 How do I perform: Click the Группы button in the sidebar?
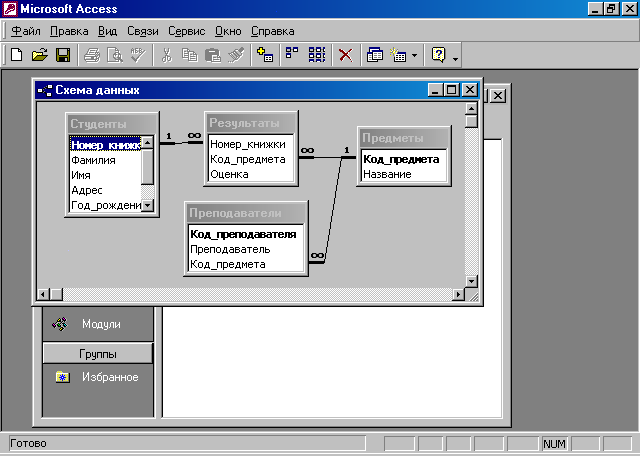(x=98, y=354)
